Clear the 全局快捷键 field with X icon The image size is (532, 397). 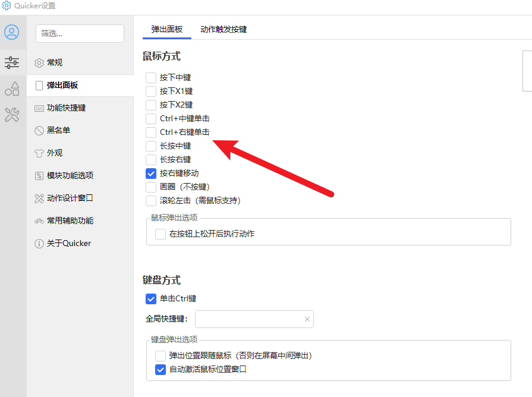(x=307, y=319)
